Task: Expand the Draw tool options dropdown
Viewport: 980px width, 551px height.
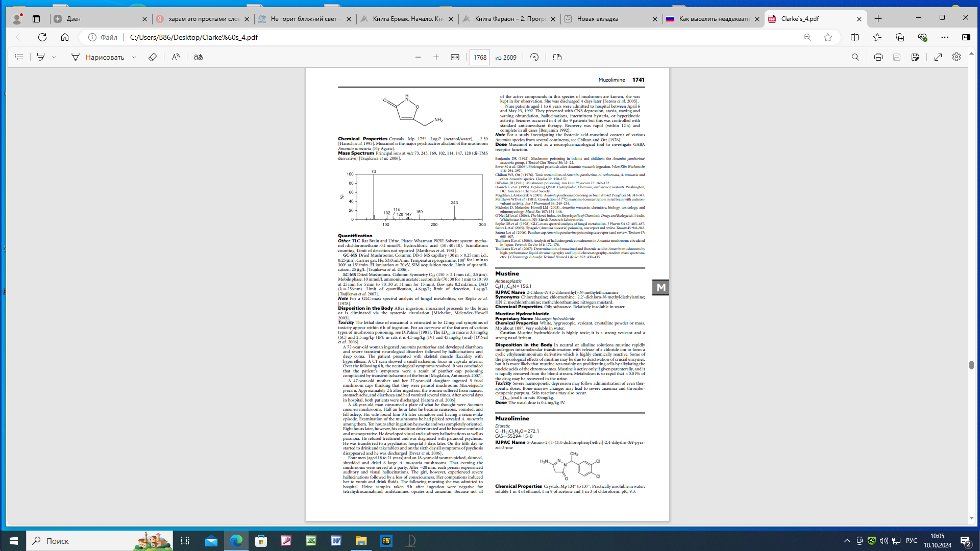Action: click(134, 57)
